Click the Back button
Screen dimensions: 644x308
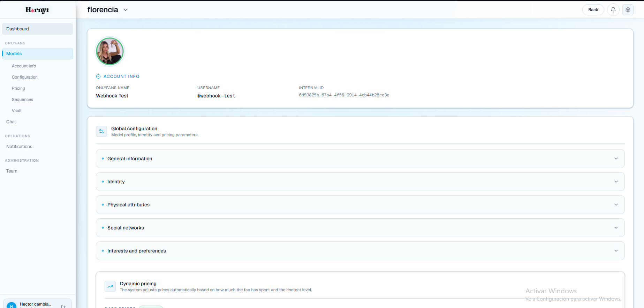pyautogui.click(x=593, y=10)
